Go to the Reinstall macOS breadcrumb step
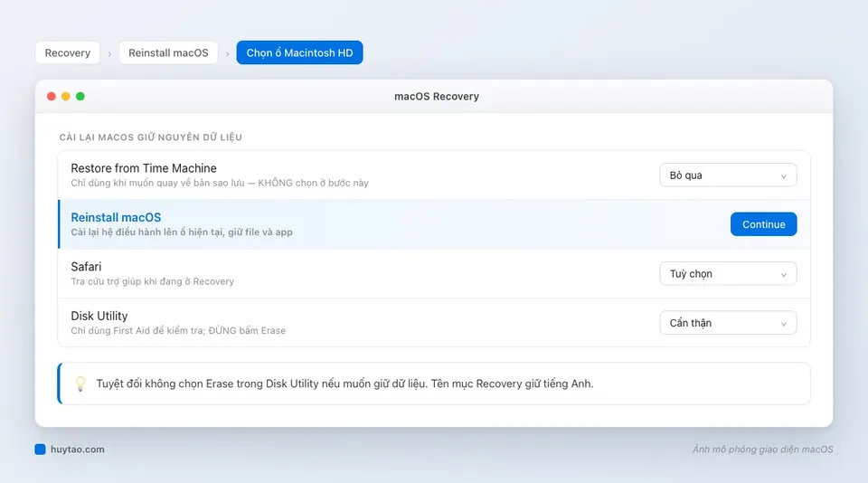 click(168, 52)
